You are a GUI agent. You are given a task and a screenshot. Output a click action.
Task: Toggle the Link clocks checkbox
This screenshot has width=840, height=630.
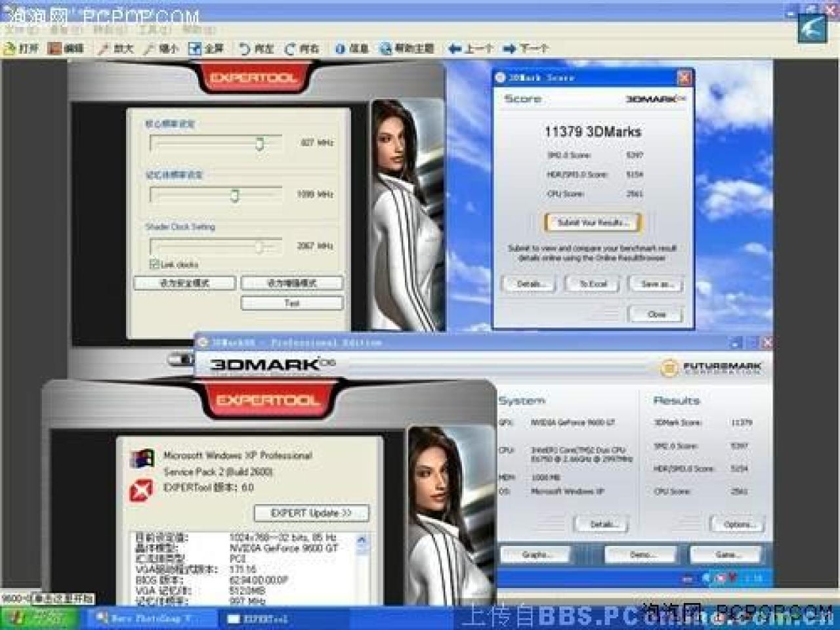[154, 264]
